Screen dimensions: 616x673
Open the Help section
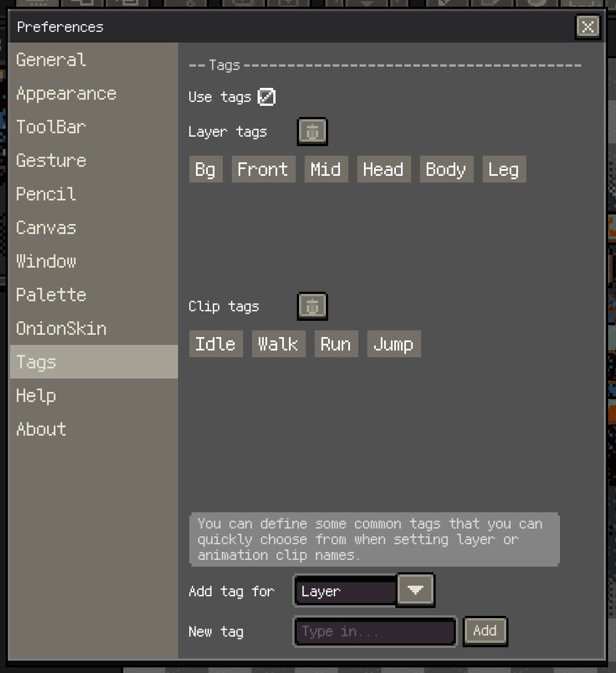[94, 395]
